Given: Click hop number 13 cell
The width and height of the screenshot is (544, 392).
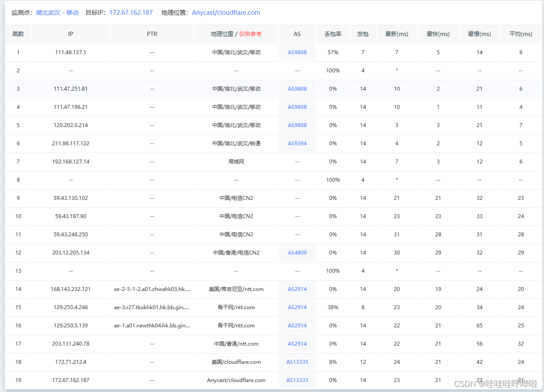Looking at the screenshot, I should [x=18, y=271].
